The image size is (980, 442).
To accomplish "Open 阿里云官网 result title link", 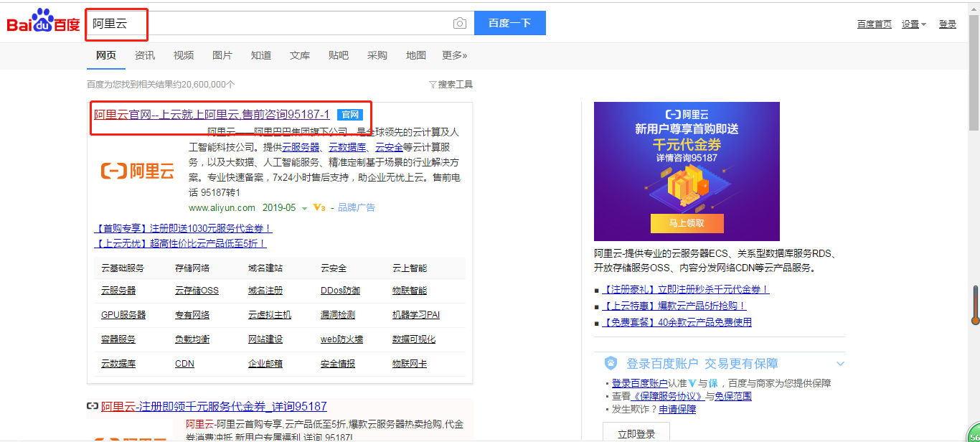I will coord(212,115).
